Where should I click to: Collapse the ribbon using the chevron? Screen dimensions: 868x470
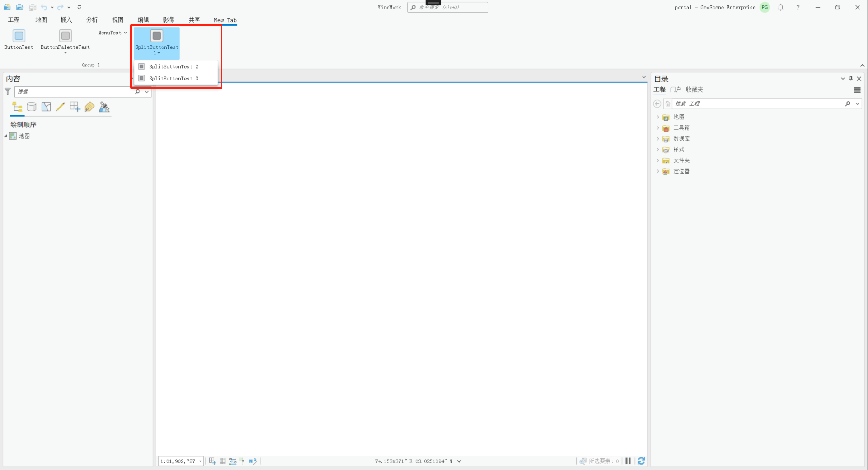click(863, 66)
